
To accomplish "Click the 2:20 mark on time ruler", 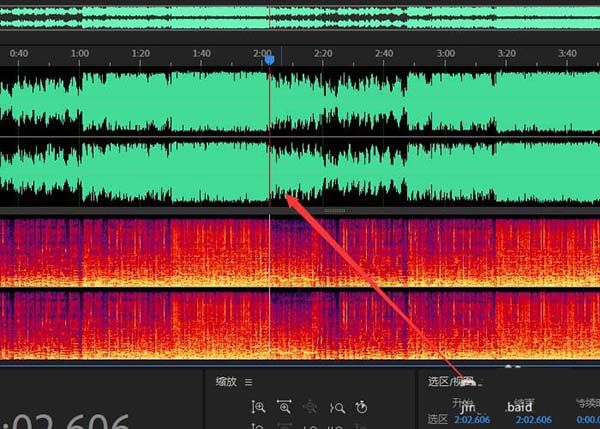I will (323, 53).
